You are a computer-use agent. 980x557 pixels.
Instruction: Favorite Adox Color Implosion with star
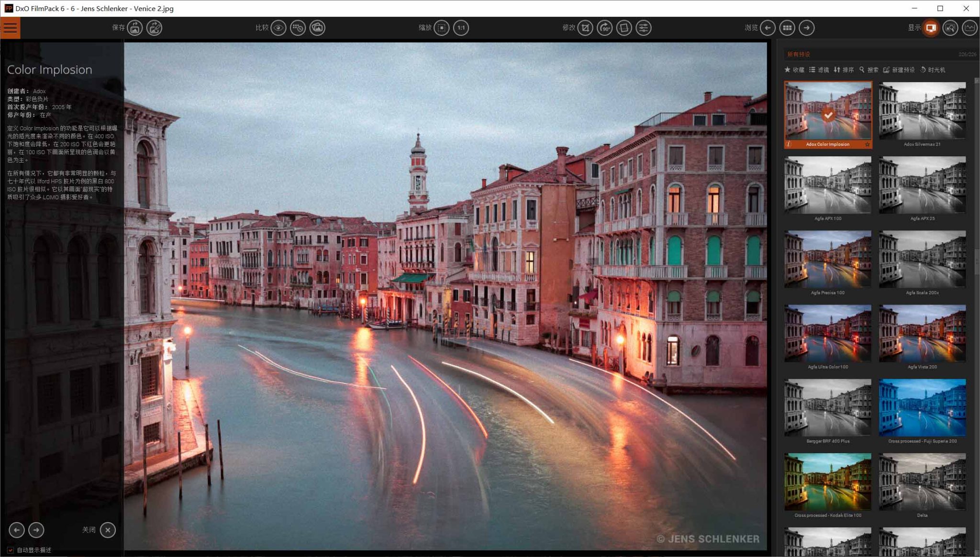click(867, 144)
